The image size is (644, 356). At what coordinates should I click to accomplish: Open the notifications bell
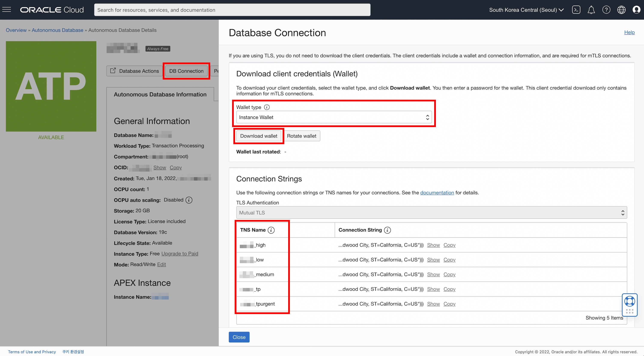pyautogui.click(x=591, y=10)
